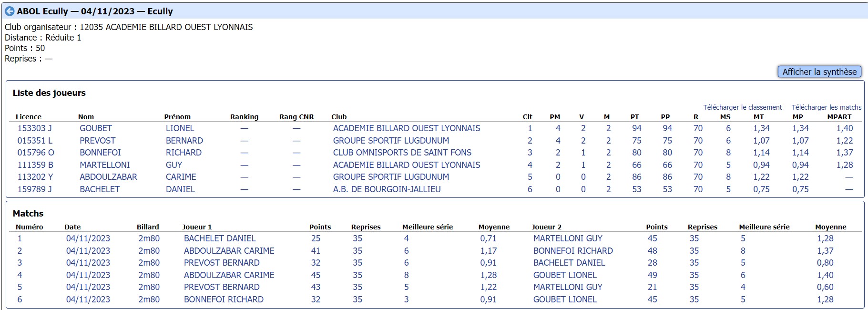Click first name RICHARD
The width and height of the screenshot is (868, 310).
pos(184,153)
